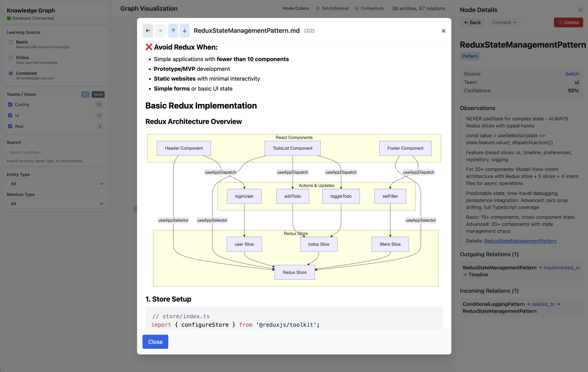Focus the Search entities field
This screenshot has width=588, height=372.
point(56,152)
